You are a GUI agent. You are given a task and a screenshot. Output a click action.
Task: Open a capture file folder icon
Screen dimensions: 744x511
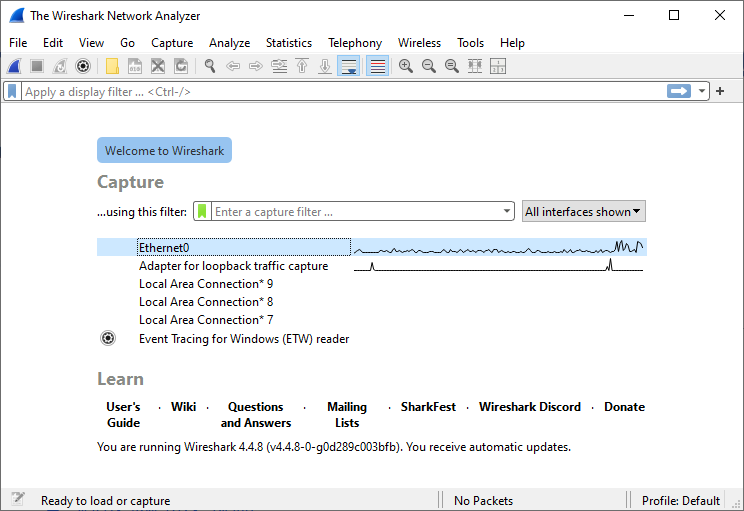pyautogui.click(x=112, y=66)
